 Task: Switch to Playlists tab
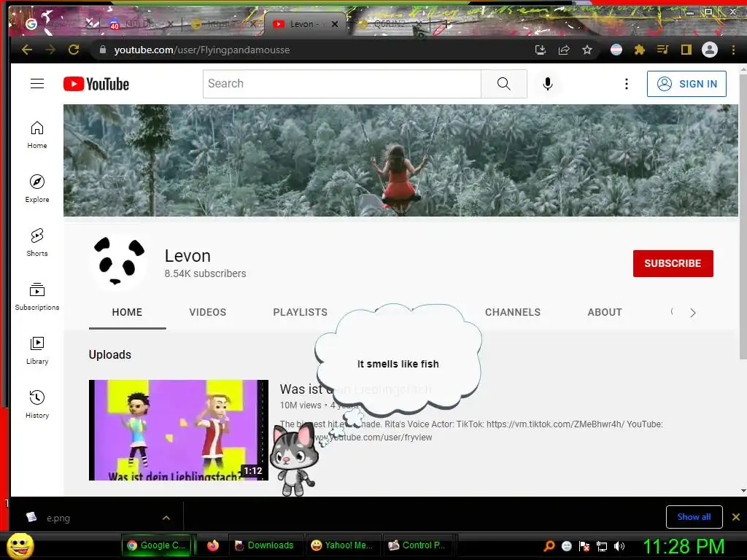pos(300,312)
